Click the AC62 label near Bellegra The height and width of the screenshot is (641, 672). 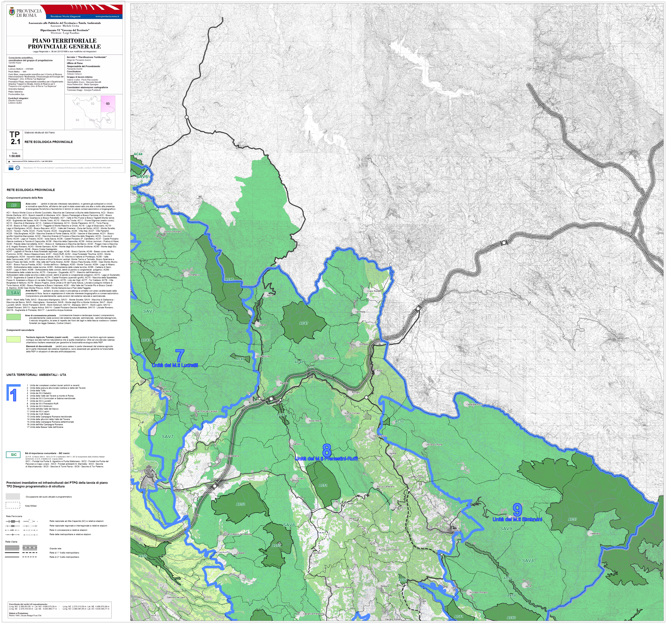click(x=403, y=580)
